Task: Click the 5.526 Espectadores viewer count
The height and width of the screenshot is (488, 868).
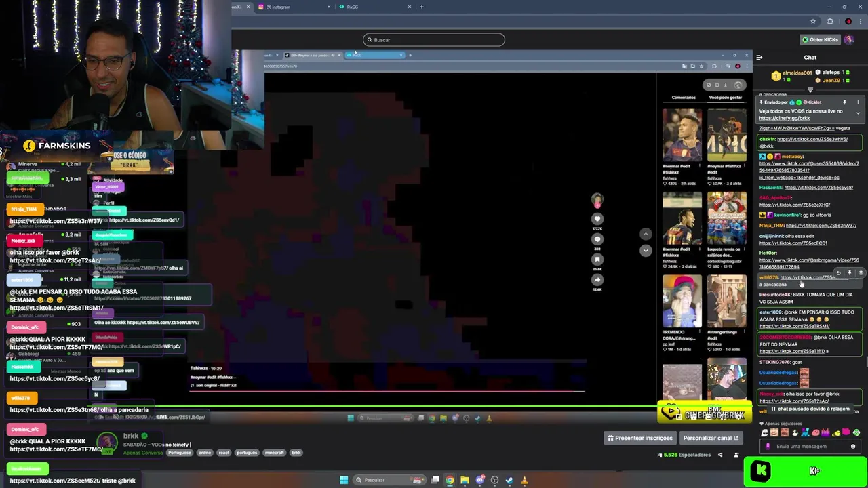Action: 684,455
